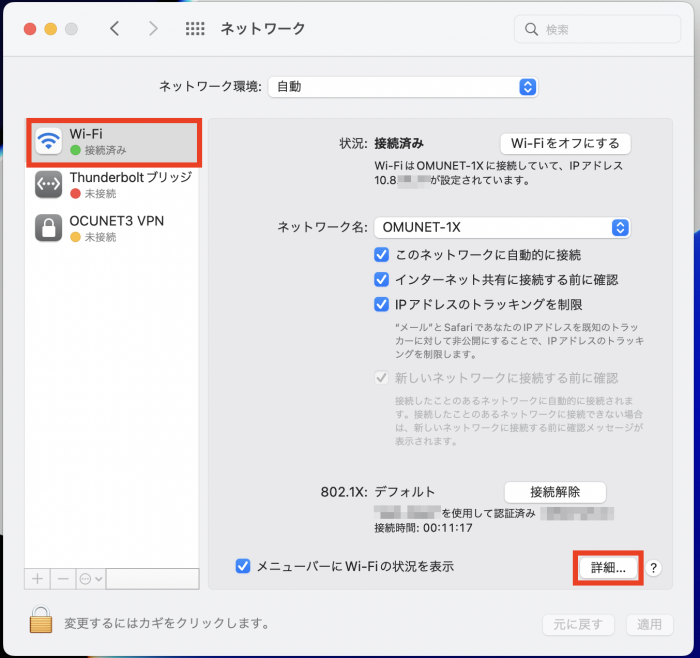Click the 802.1X: デフォルト label

[x=378, y=492]
